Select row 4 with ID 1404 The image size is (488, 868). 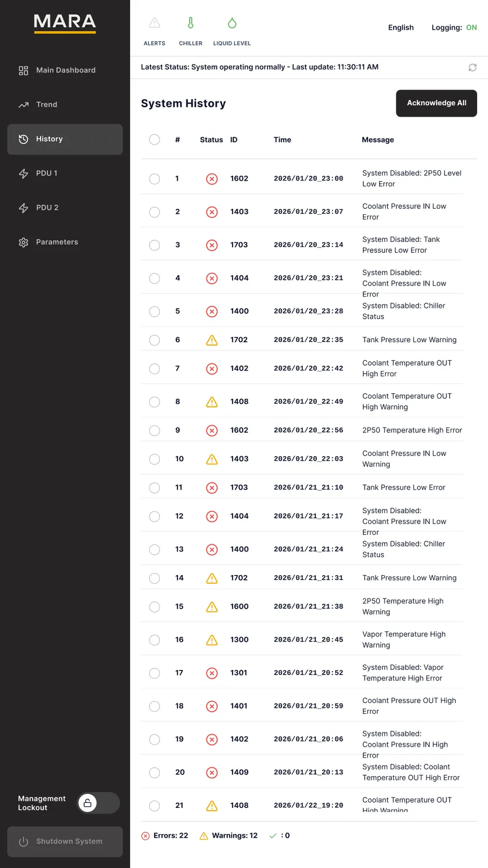click(155, 278)
